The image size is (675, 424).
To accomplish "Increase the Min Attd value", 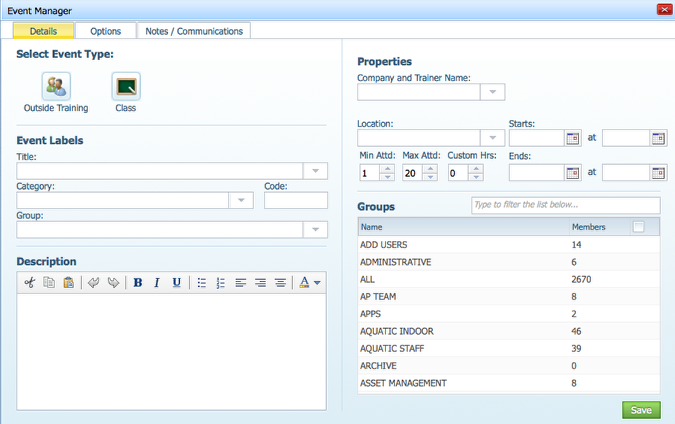I will pyautogui.click(x=387, y=168).
